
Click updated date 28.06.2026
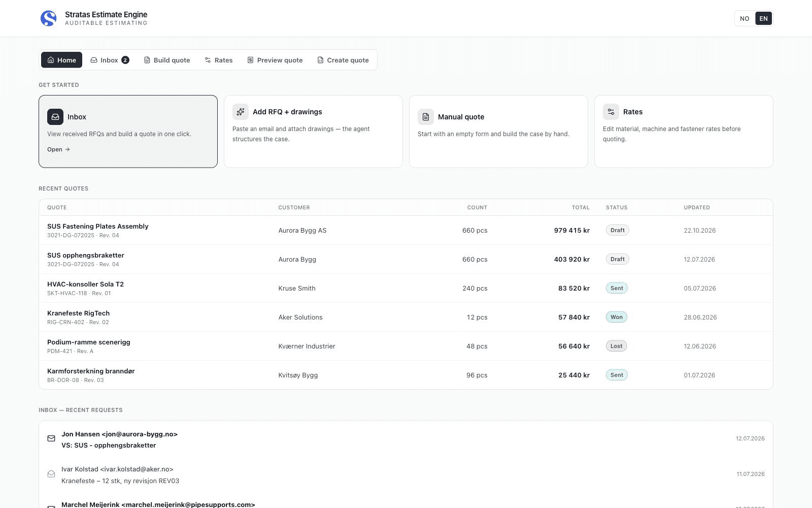pyautogui.click(x=700, y=317)
